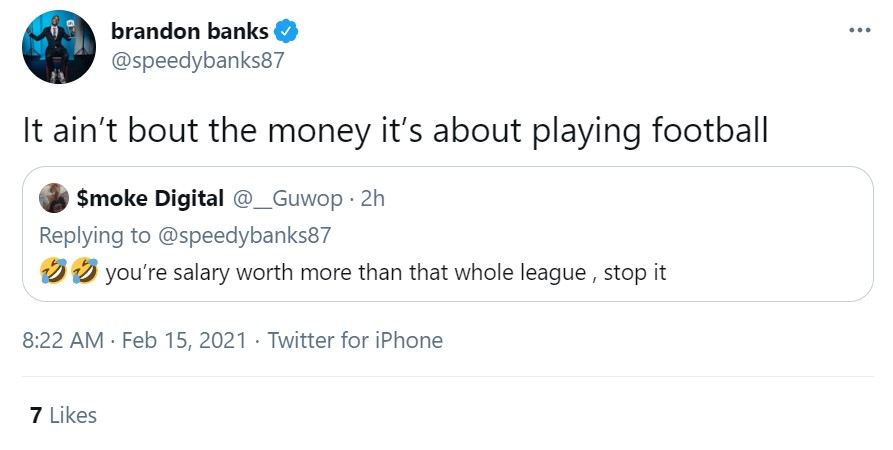Click the quoted tweet text about salary

pos(386,272)
